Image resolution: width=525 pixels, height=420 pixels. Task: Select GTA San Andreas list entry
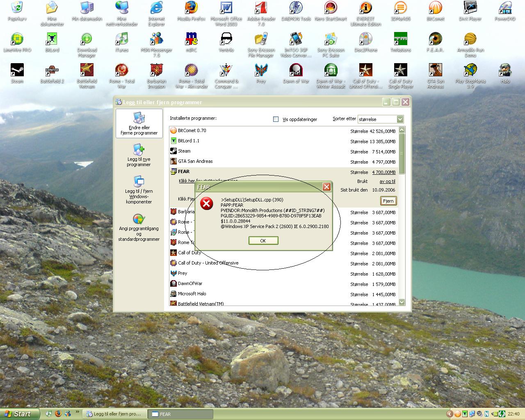(283, 162)
